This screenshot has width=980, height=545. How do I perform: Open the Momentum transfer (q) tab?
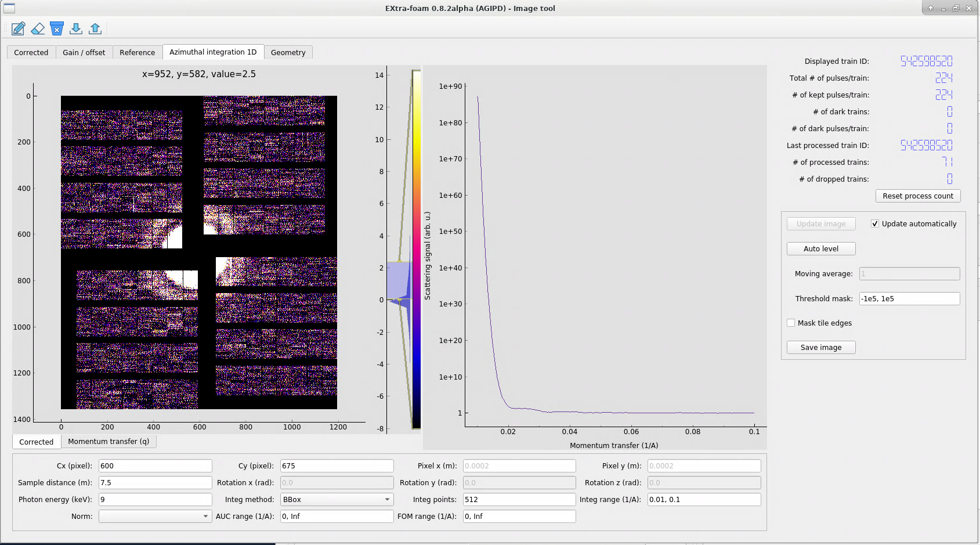[109, 441]
